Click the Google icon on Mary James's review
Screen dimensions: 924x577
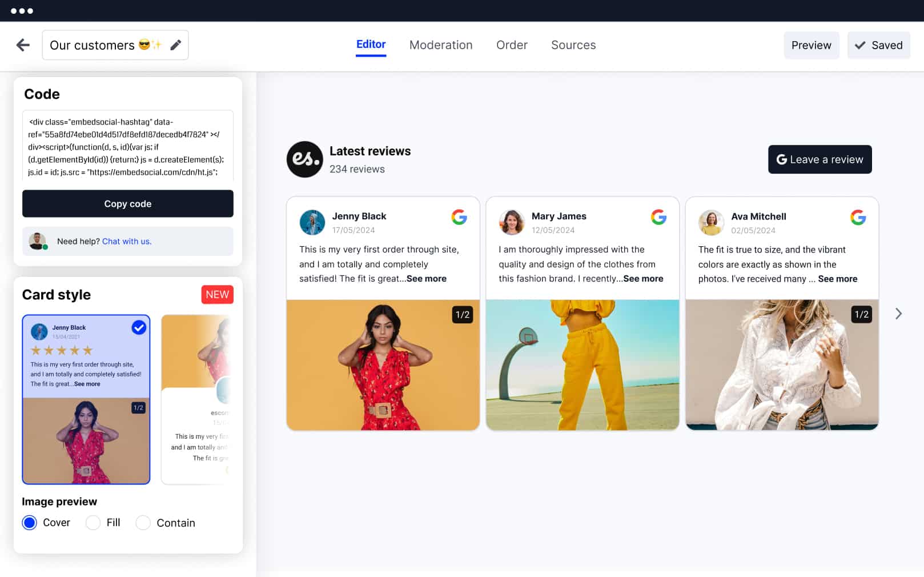658,217
